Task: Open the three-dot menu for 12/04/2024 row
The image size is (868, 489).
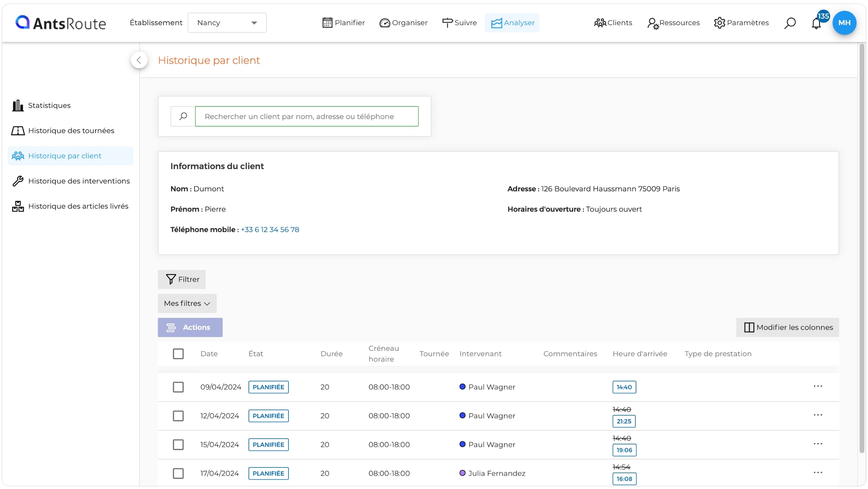Action: point(818,415)
